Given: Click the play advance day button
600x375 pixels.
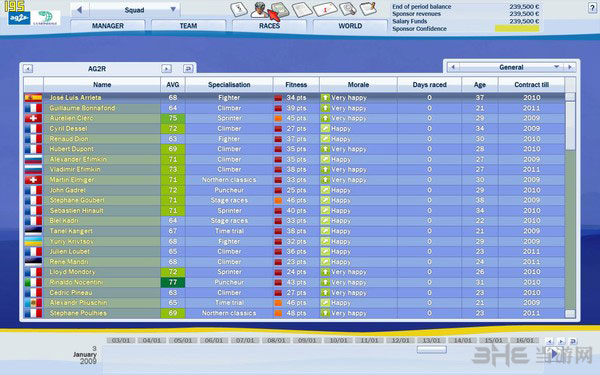Looking at the screenshot, I should coord(554,354).
